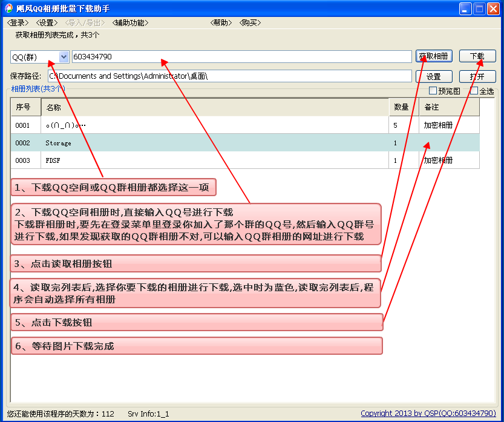Click the 获取相册 button
The width and height of the screenshot is (504, 422).
pos(434,56)
